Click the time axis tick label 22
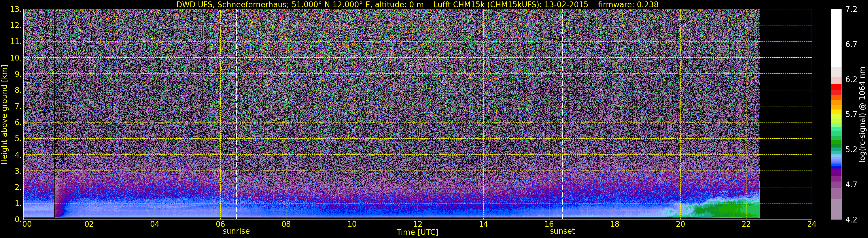868x238 pixels. click(x=746, y=224)
